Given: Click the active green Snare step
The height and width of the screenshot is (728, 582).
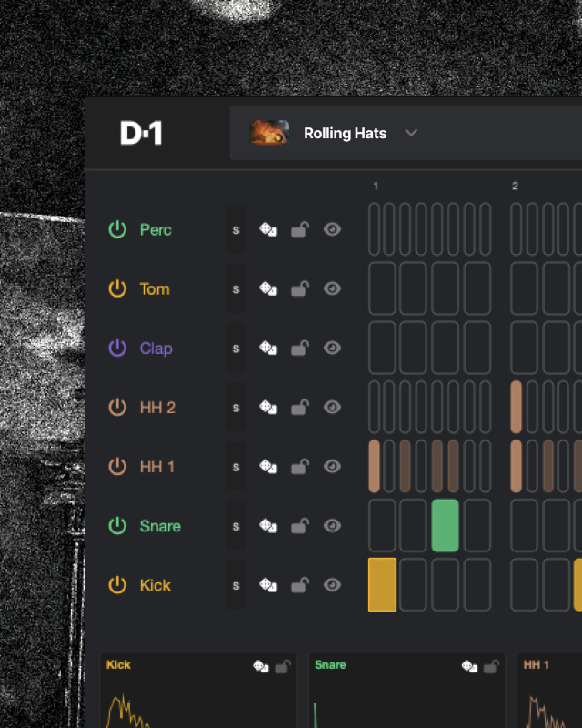Looking at the screenshot, I should coord(445,525).
